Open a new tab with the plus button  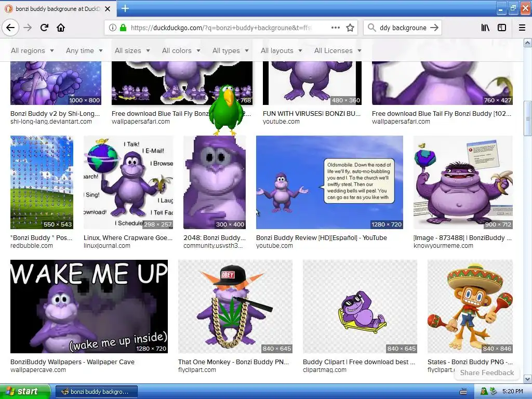(125, 8)
